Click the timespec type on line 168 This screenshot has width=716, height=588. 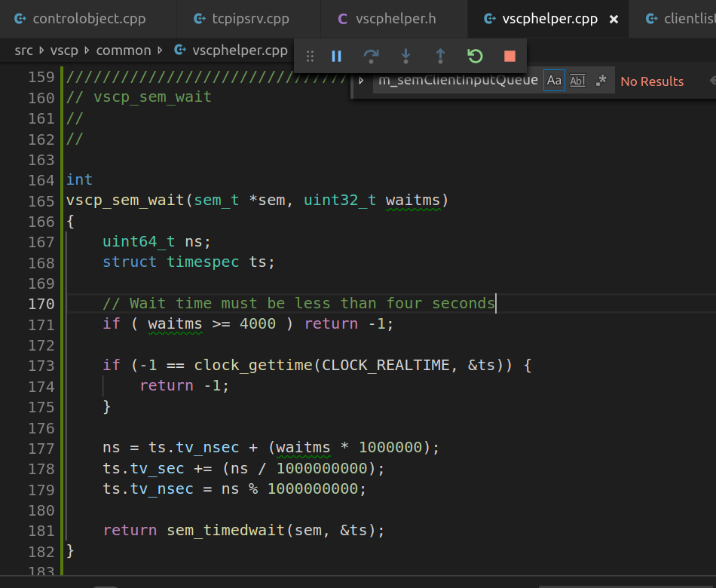(203, 262)
